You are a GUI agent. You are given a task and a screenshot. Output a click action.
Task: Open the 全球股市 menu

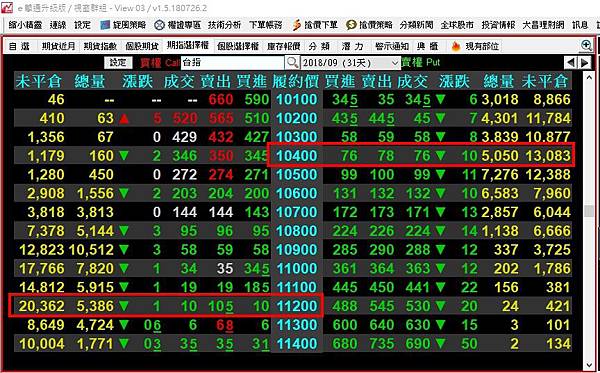[457, 25]
